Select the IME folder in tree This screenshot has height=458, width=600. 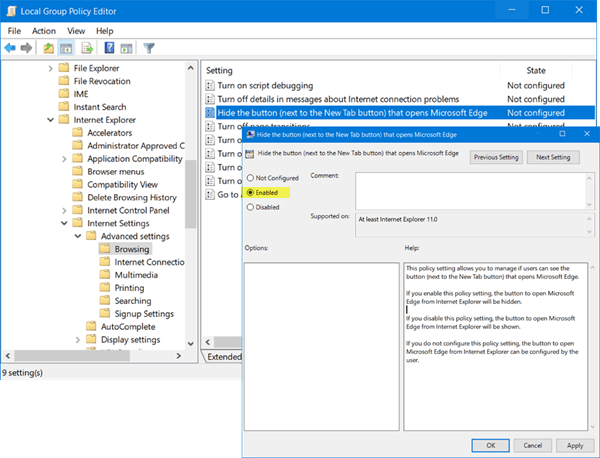pos(81,94)
